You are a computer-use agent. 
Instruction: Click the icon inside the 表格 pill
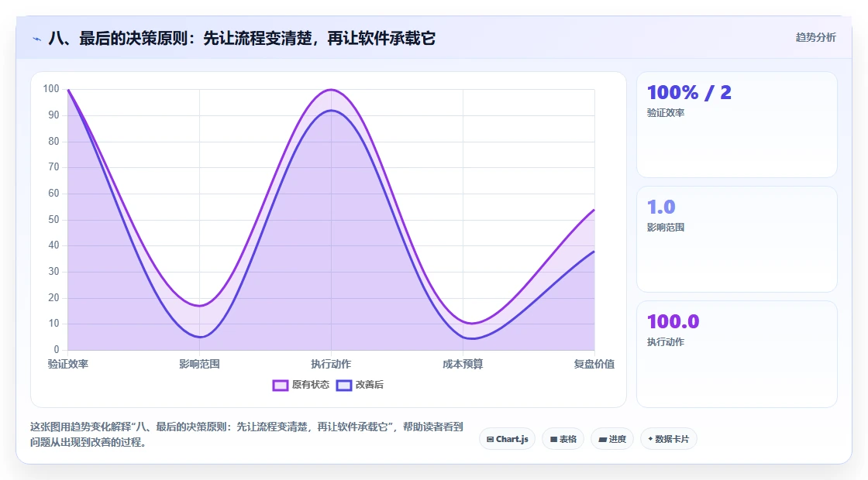(553, 440)
